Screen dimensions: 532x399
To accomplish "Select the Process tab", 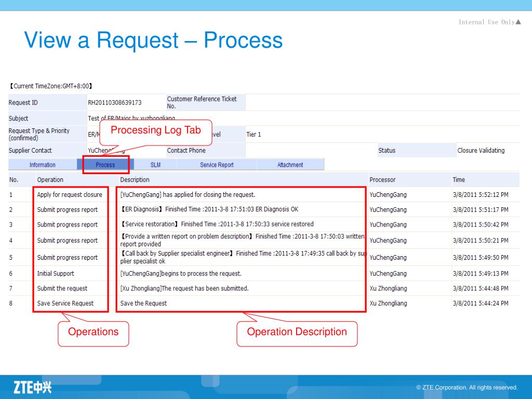I will [x=105, y=165].
